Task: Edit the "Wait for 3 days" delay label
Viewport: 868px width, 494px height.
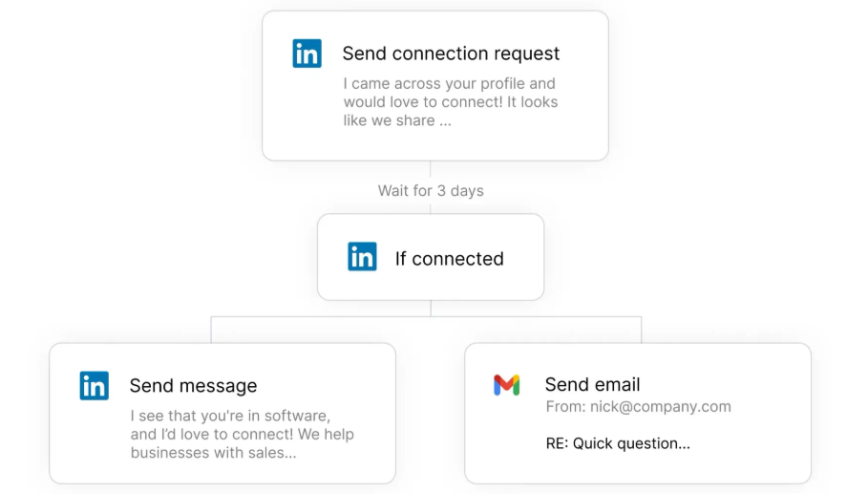Action: coord(431,191)
